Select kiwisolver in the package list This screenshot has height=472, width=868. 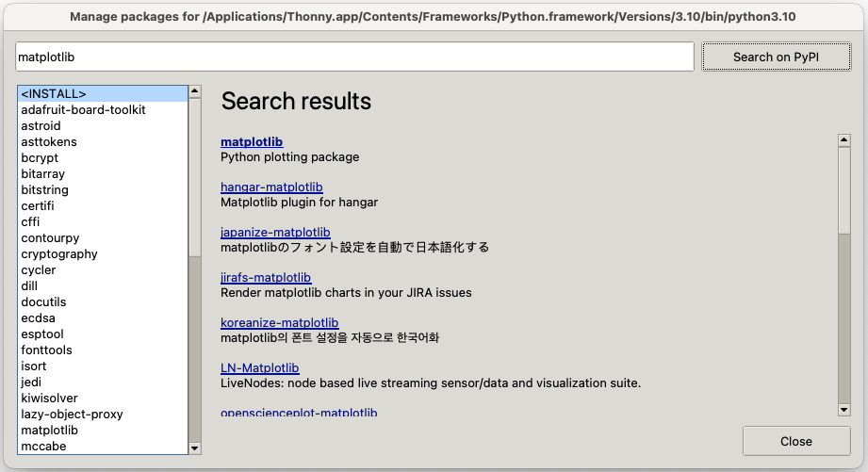pos(103,399)
